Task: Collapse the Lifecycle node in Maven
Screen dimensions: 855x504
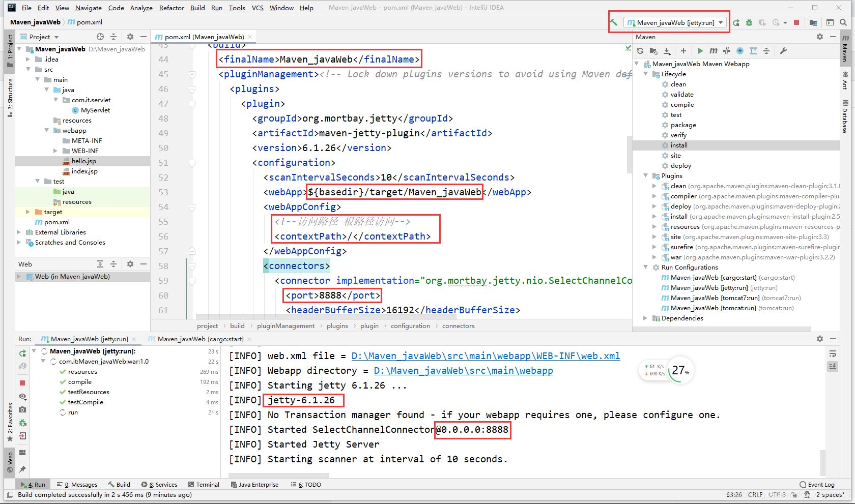Action: pos(646,74)
